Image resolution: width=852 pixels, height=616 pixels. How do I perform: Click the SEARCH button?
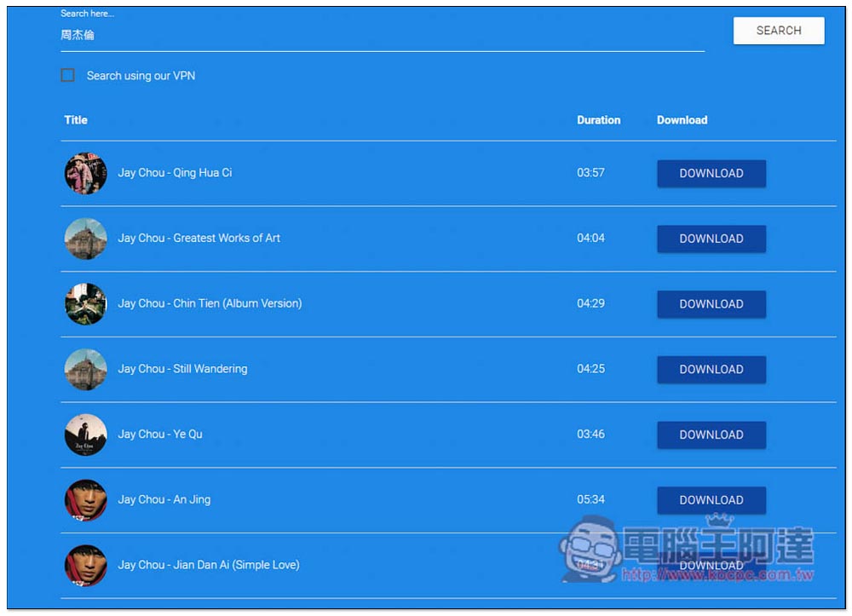pos(778,31)
